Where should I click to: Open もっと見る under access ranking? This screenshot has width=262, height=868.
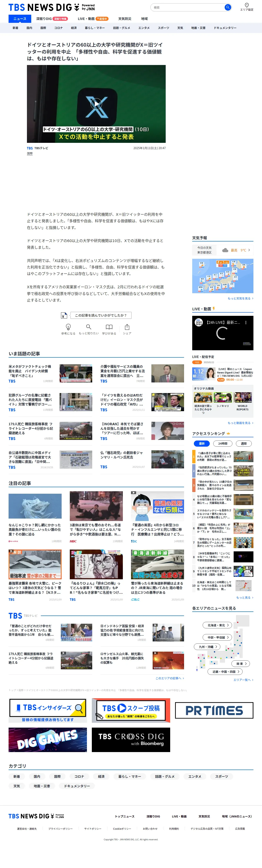click(x=244, y=597)
